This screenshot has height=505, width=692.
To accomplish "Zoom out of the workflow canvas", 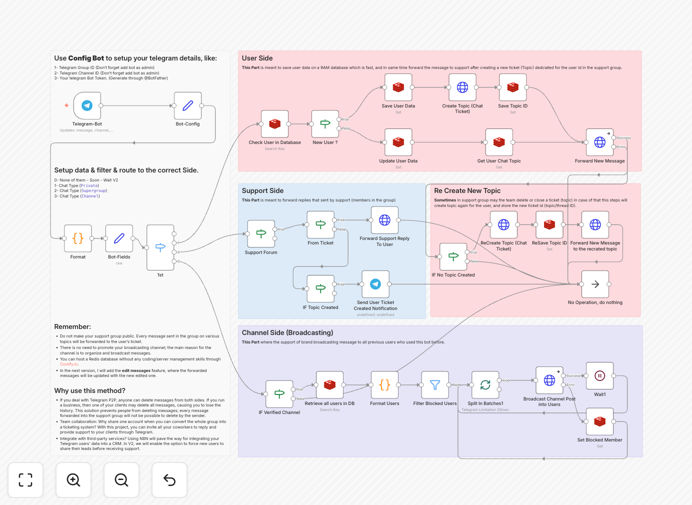I will [x=121, y=479].
